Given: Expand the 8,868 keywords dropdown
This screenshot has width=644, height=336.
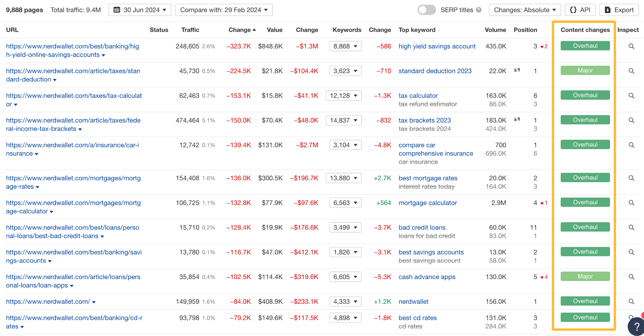Looking at the screenshot, I should pyautogui.click(x=345, y=46).
